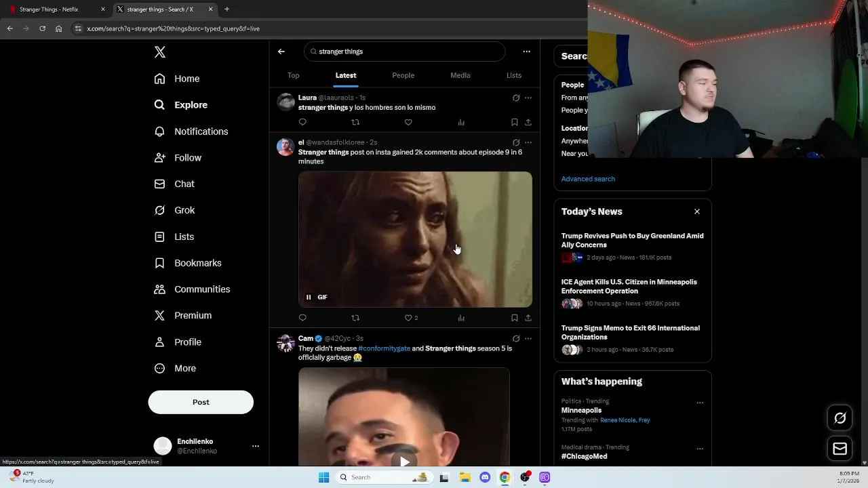Open Minneapolis trend options dots
The height and width of the screenshot is (488, 868).
click(x=700, y=403)
